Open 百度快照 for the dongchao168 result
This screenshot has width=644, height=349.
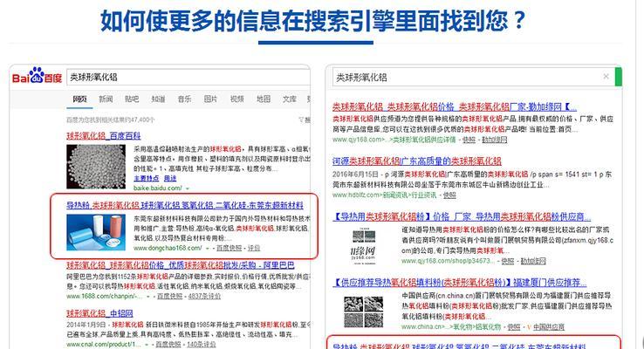point(229,248)
